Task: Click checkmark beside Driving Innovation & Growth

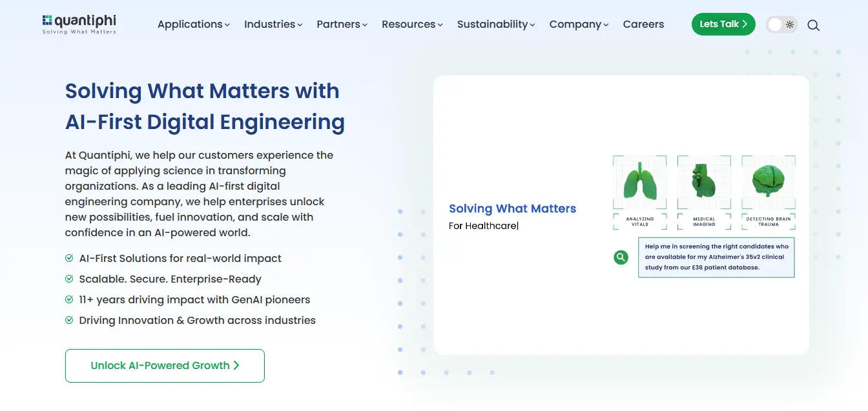Action: click(69, 320)
